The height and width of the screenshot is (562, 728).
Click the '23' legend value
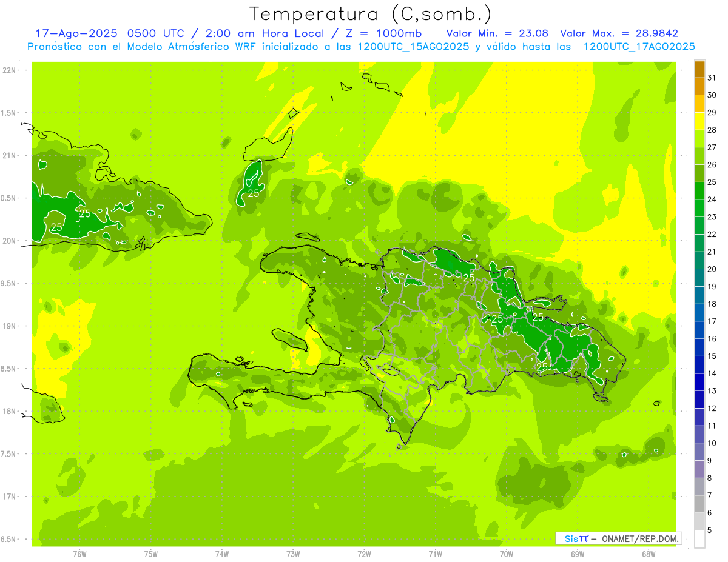712,217
